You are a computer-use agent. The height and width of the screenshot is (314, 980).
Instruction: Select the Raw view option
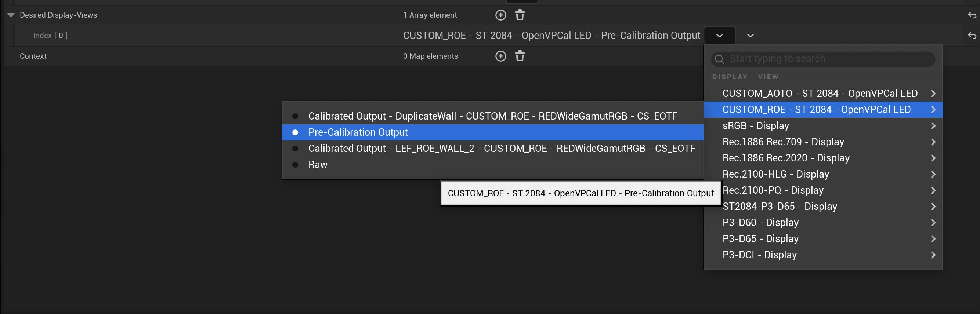[x=493, y=165]
